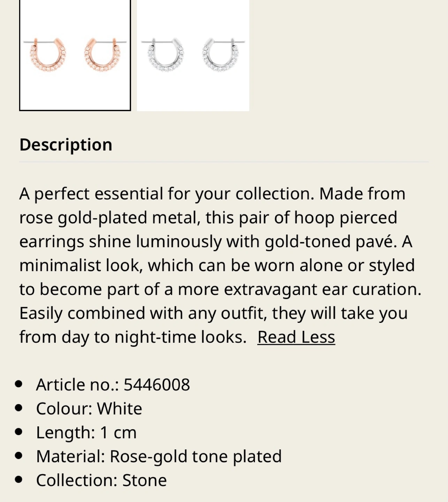Click the Colour: White detail line
448x502 pixels.
pos(89,409)
